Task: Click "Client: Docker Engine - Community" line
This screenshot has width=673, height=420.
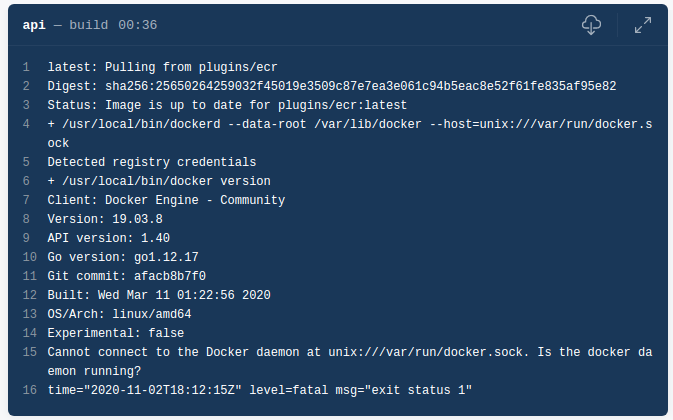Action: pos(166,200)
